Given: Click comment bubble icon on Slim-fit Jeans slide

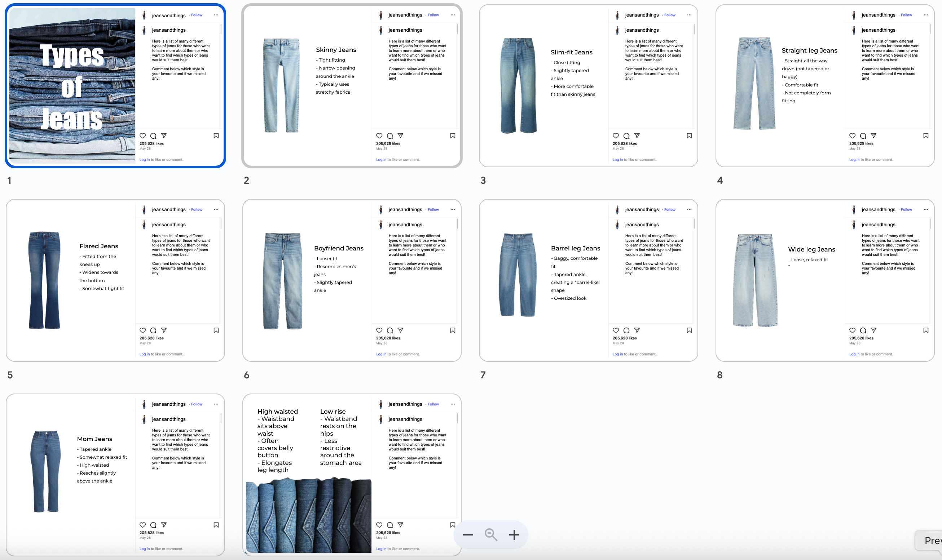Looking at the screenshot, I should coord(626,136).
